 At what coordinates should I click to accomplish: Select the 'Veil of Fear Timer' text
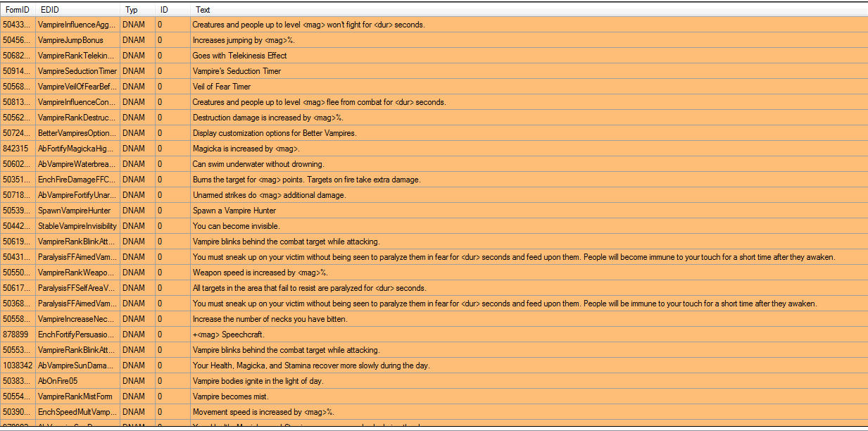[x=222, y=87]
